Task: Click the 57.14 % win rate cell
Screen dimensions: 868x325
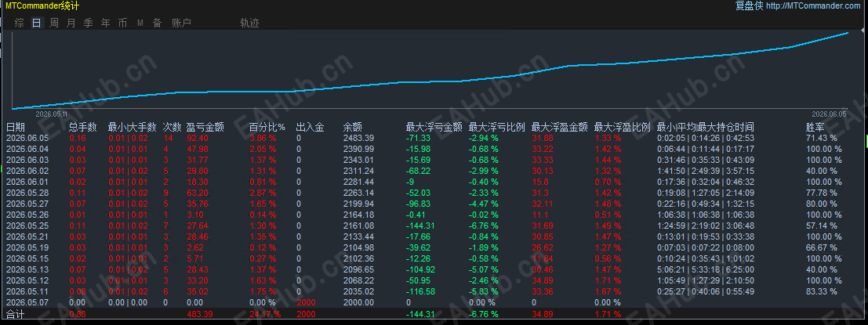Action: tap(822, 226)
